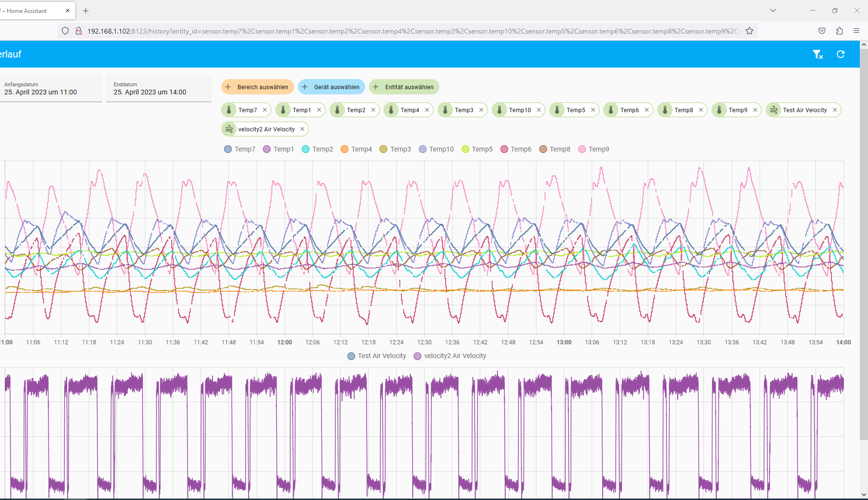Click the 14:00 time axis label
This screenshot has height=500, width=868.
844,342
